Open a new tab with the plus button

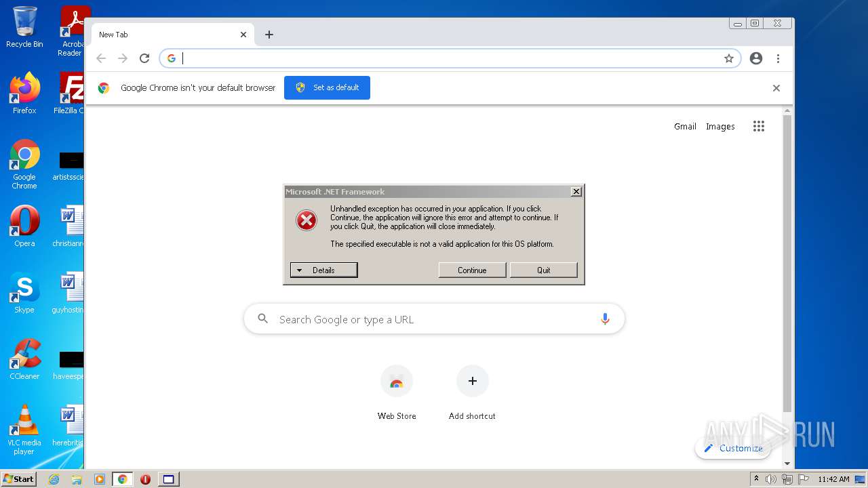(269, 35)
